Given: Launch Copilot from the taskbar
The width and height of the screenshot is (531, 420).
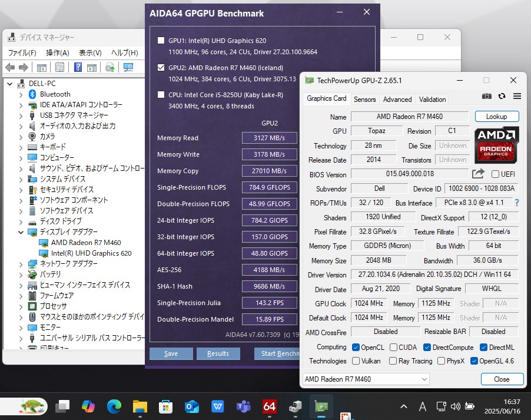Looking at the screenshot, I should coord(88,406).
